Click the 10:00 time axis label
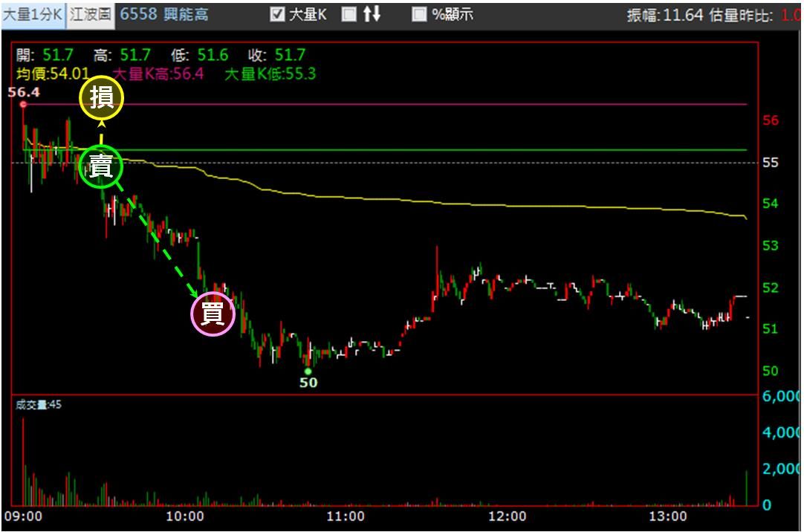Screen dimensions: 804x532 click(x=184, y=516)
